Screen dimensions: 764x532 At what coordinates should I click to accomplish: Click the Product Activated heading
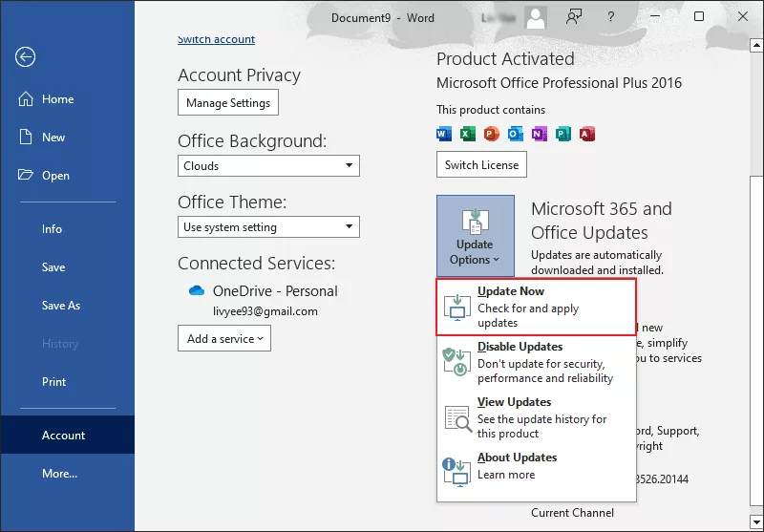(x=505, y=59)
